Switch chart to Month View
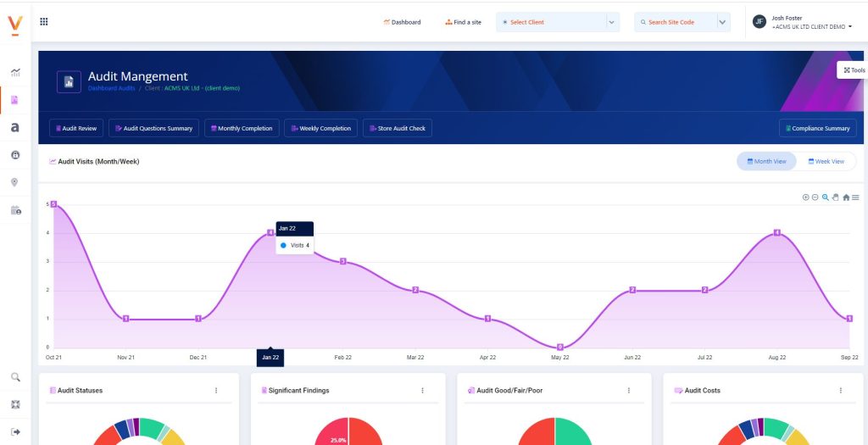Viewport: 868px width, 445px height. [x=766, y=161]
